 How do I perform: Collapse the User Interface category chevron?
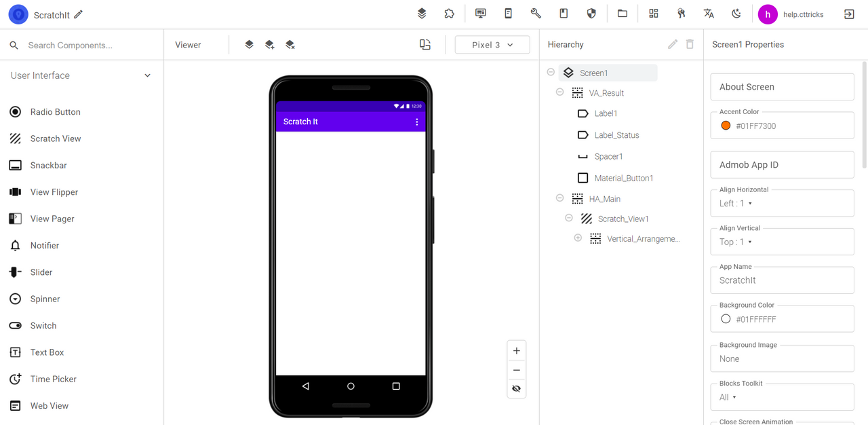[x=147, y=75]
